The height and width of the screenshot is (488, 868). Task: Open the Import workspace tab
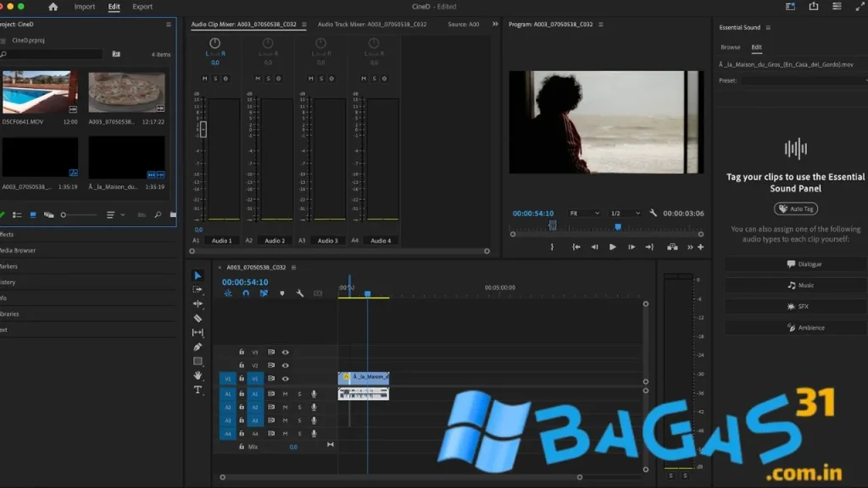click(85, 7)
